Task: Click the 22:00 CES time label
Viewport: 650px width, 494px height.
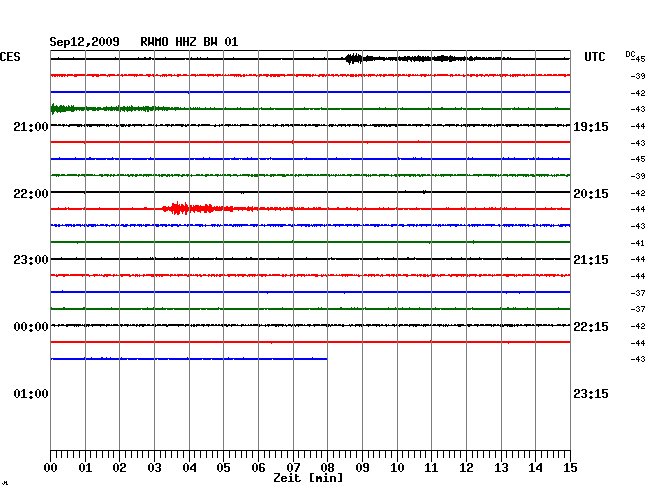Action: coord(31,194)
